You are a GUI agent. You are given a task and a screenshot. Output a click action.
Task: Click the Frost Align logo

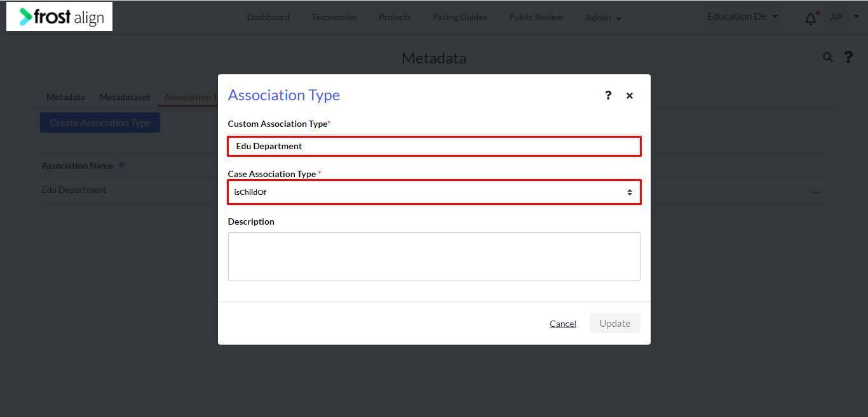[60, 17]
